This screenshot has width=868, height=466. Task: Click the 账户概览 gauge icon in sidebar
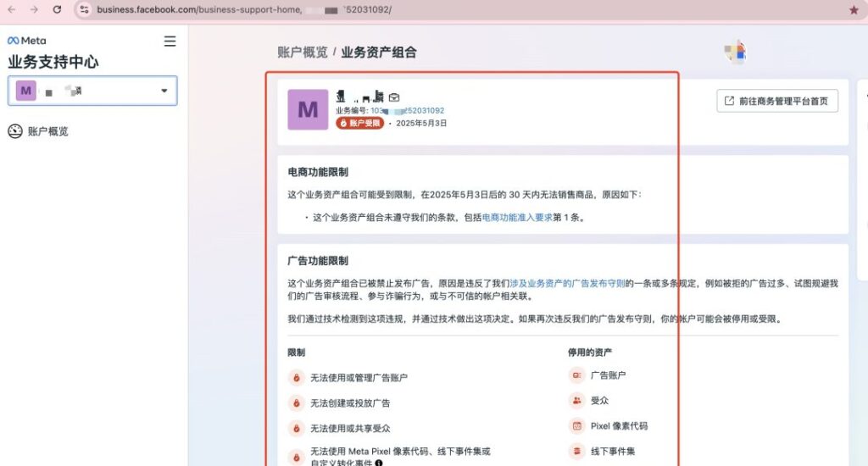pyautogui.click(x=15, y=131)
